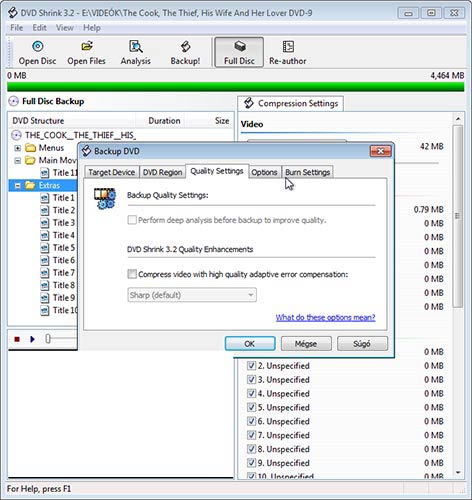Click the Backup! toolbar icon
The image size is (472, 500).
point(185,46)
